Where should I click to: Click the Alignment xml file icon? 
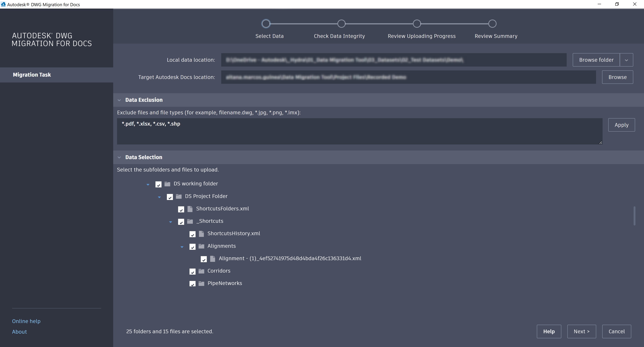coord(213,259)
